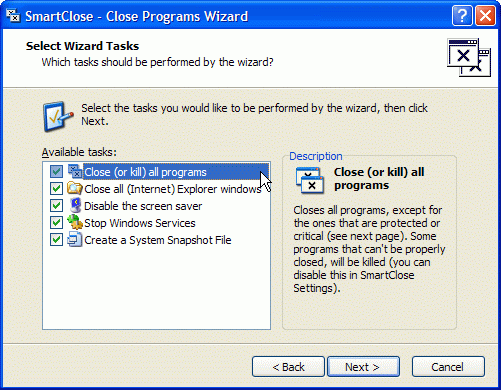Click the Close (or kill) all programs icon

coord(75,172)
